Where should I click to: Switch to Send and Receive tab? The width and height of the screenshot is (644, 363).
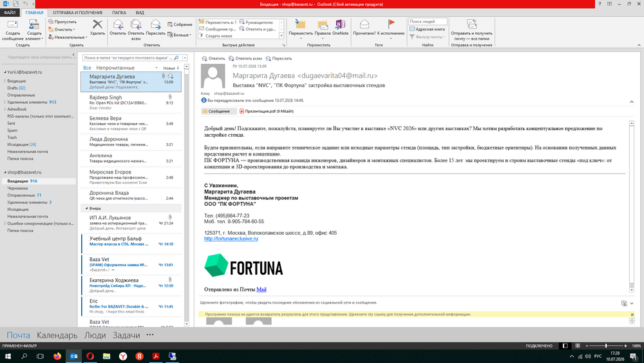(x=78, y=13)
